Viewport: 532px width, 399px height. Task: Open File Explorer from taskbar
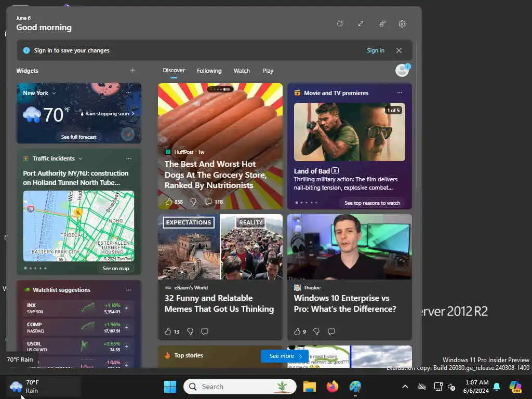pos(310,387)
